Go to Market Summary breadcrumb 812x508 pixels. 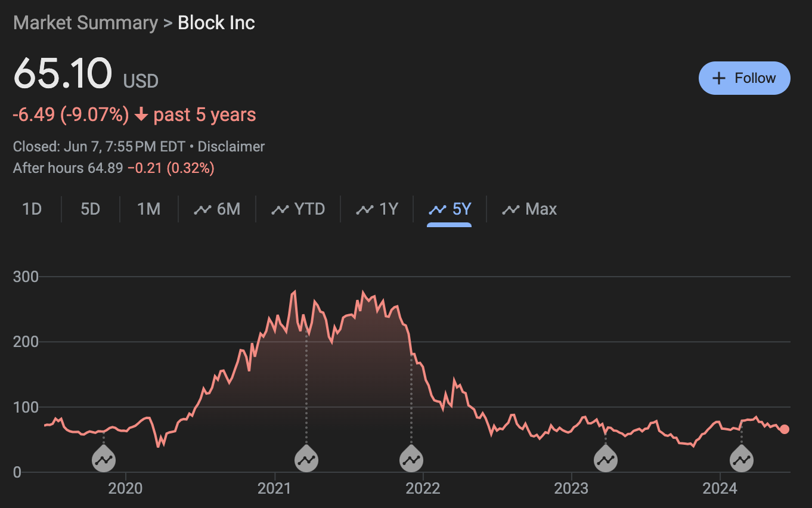[85, 23]
